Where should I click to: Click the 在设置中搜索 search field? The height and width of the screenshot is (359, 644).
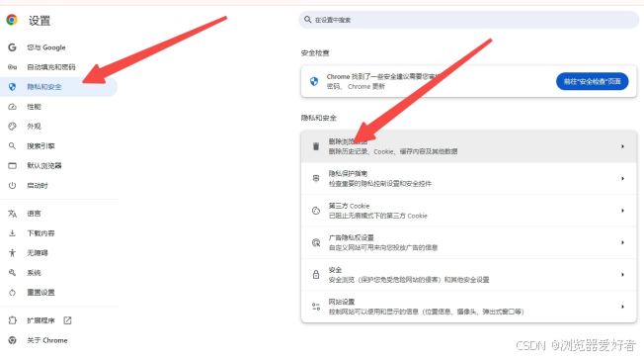[x=468, y=20]
